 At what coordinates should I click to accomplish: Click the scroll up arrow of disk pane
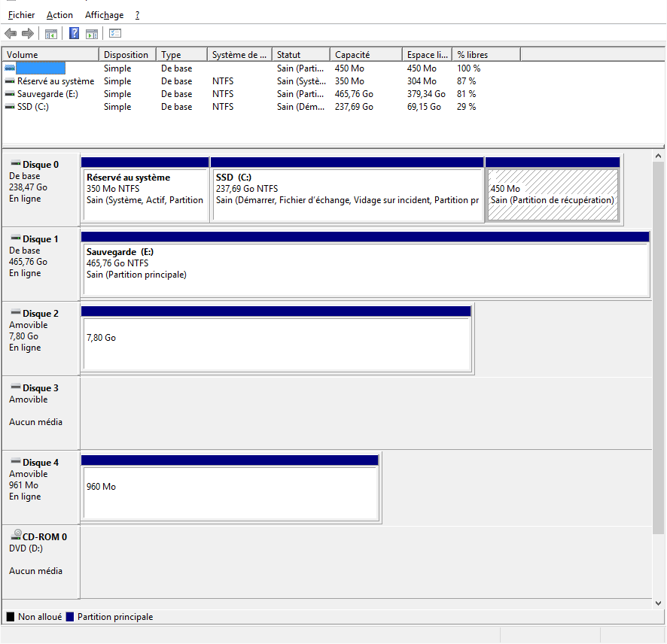point(658,156)
